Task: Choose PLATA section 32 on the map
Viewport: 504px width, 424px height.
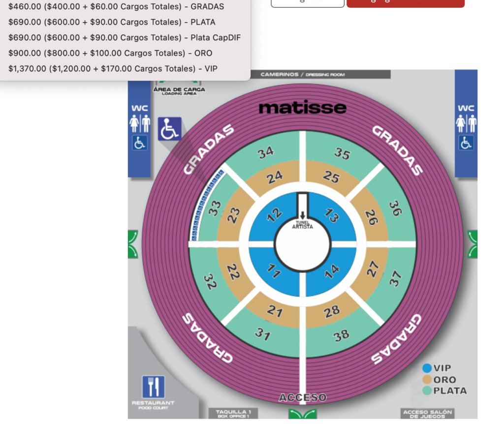Action: click(x=211, y=281)
